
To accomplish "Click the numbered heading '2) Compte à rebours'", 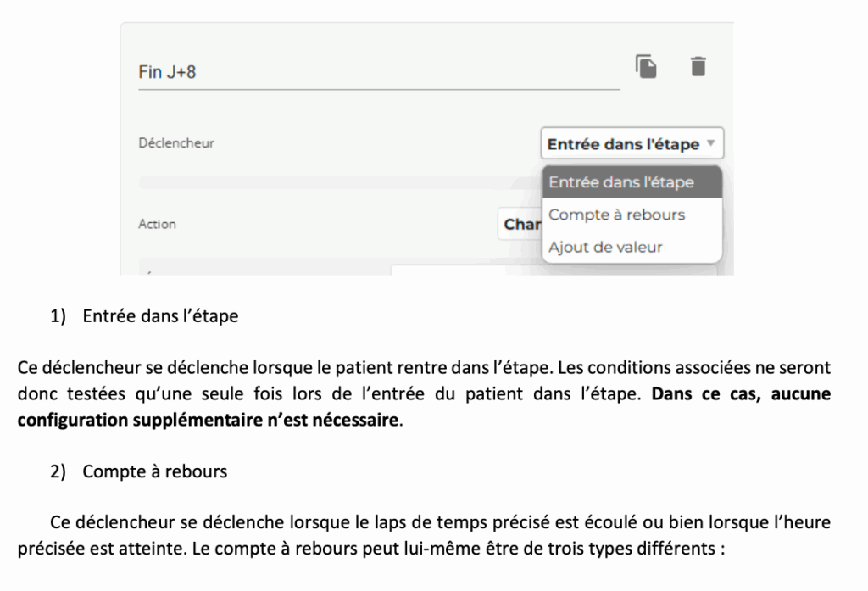I will pos(138,472).
